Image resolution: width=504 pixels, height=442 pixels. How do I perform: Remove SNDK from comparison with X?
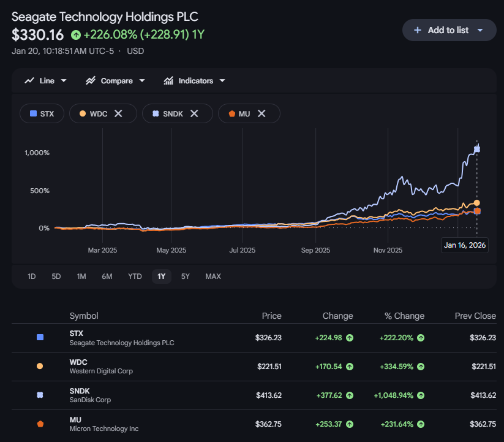[x=194, y=113]
